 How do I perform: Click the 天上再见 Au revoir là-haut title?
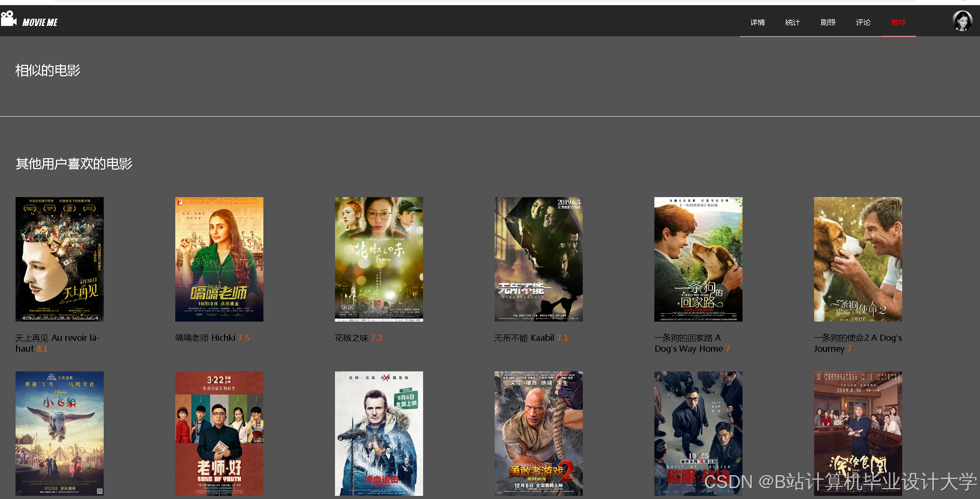tap(57, 343)
